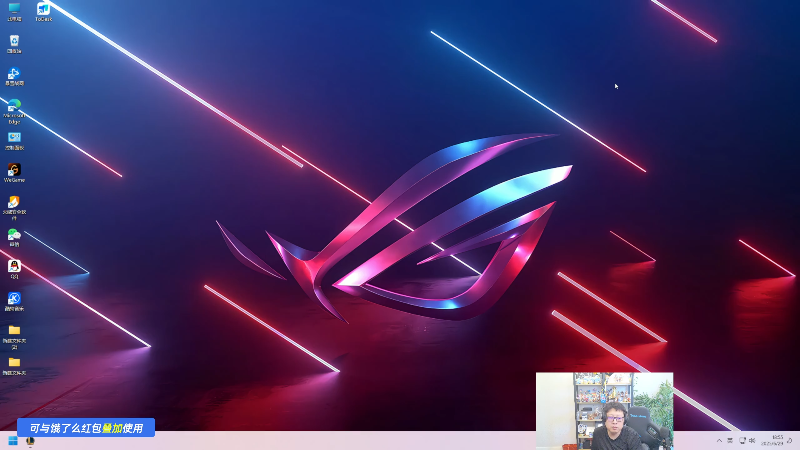
Task: Open the notification bell icon
Action: click(790, 440)
